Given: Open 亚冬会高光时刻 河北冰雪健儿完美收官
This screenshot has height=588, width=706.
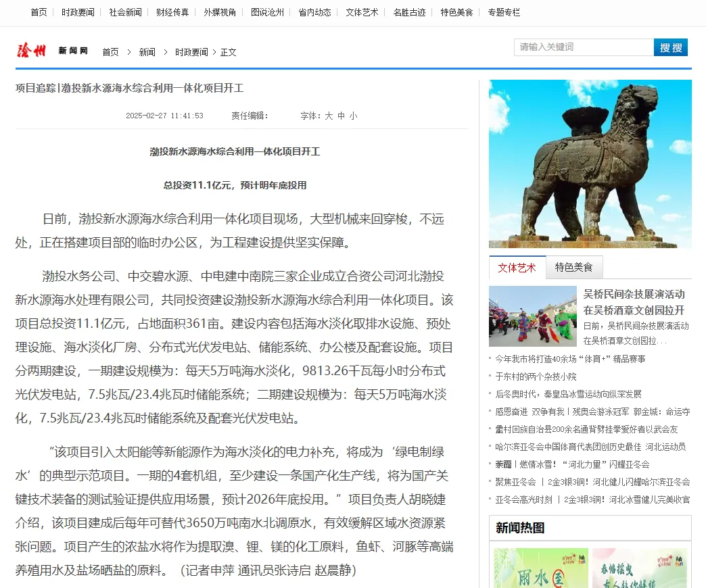Looking at the screenshot, I should pos(592,499).
